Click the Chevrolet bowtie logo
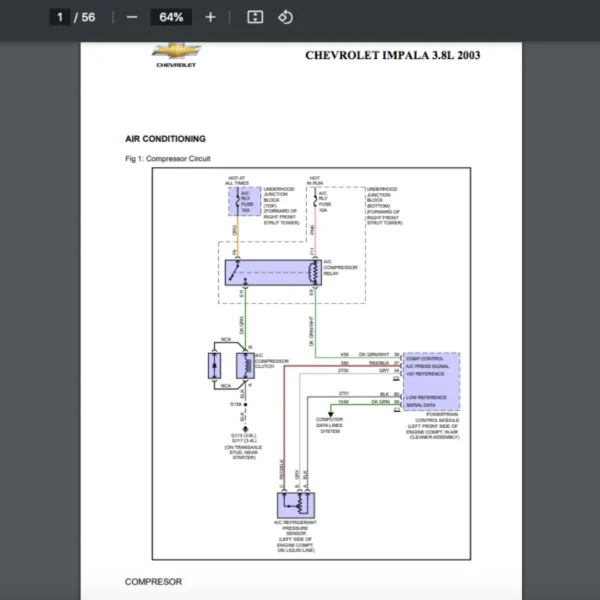The image size is (600, 600). coord(176,52)
